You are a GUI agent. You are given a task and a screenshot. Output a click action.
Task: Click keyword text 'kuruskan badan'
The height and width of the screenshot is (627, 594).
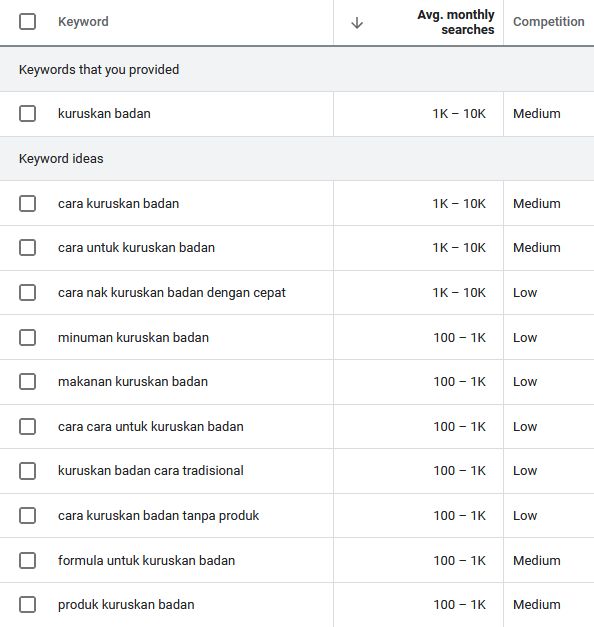coord(104,114)
